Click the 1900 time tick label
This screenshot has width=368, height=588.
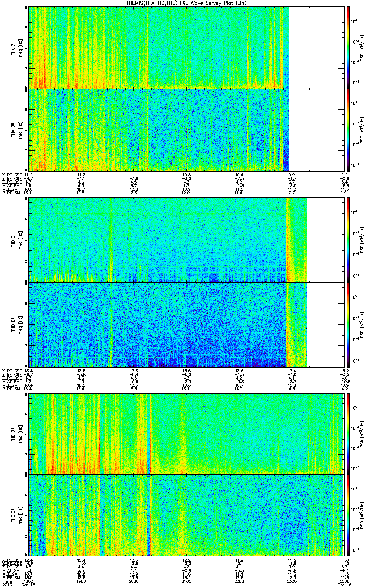pos(81,580)
